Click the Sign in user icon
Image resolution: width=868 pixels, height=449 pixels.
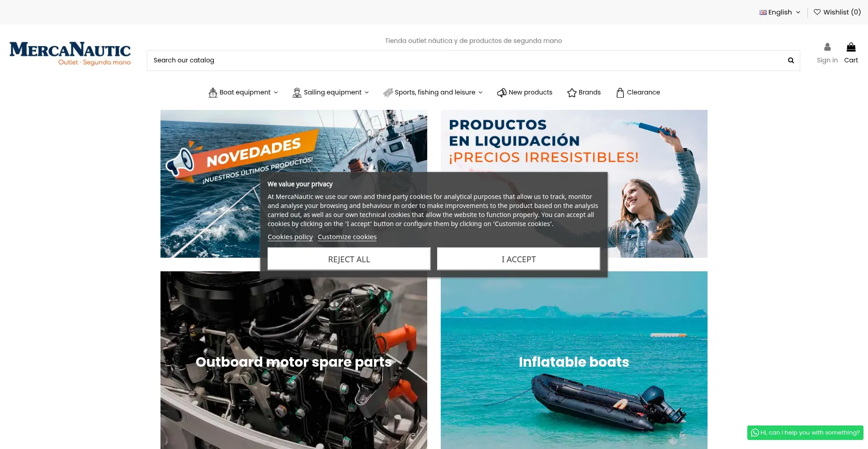pos(827,47)
